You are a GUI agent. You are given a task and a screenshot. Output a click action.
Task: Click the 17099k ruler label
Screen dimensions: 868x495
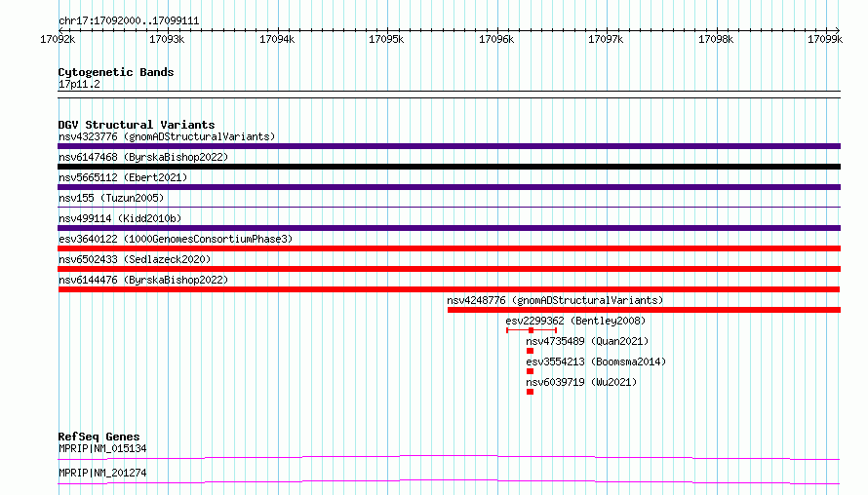point(825,39)
